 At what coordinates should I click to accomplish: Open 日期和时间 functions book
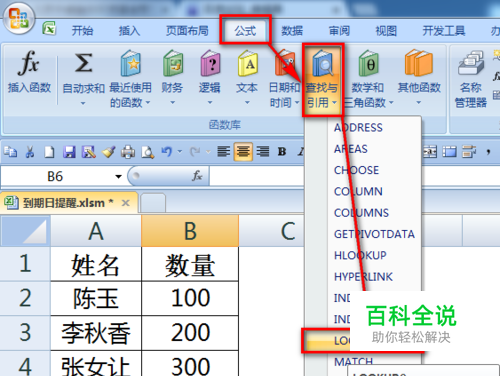pos(284,63)
